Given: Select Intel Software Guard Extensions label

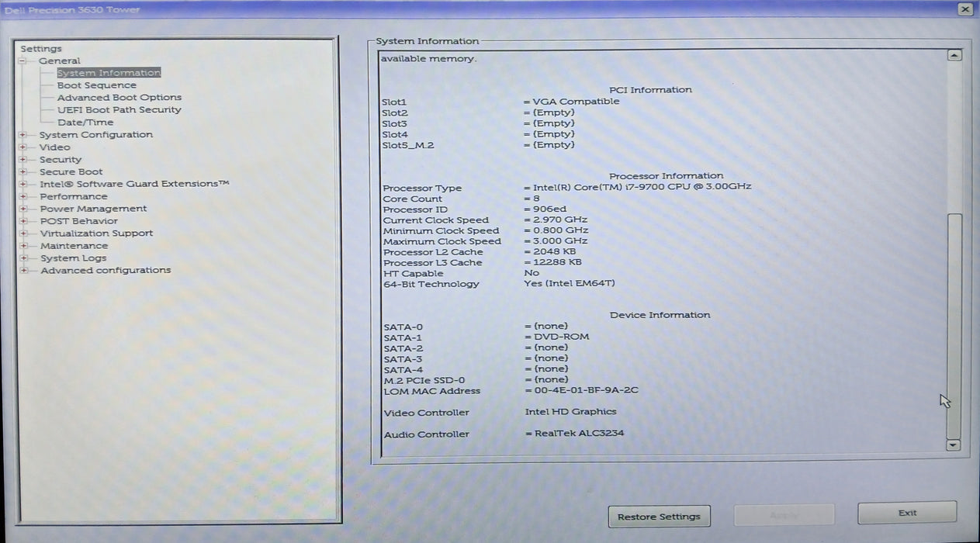Looking at the screenshot, I should tap(135, 184).
